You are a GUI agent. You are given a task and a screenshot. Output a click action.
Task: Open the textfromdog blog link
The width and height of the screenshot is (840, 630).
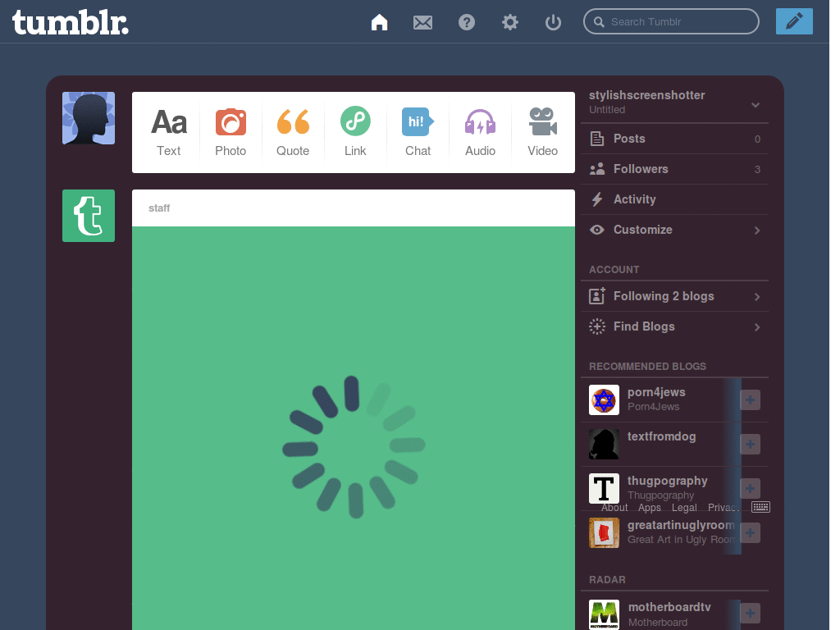click(x=662, y=436)
